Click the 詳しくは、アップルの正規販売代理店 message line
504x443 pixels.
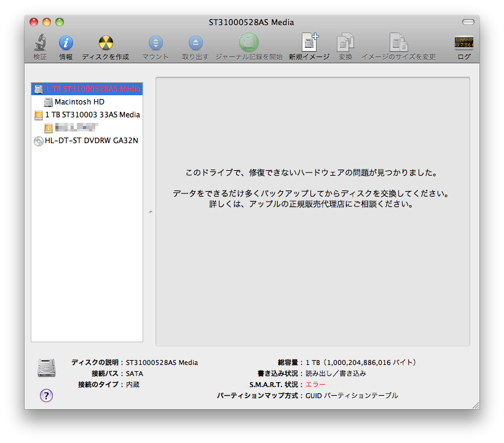pos(311,204)
